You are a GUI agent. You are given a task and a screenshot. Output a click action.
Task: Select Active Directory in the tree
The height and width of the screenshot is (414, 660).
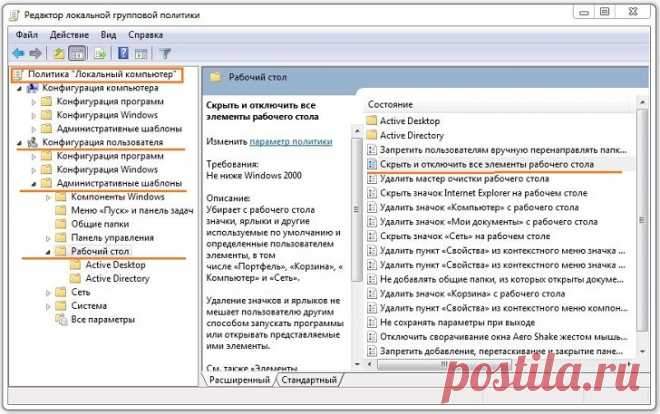(117, 279)
